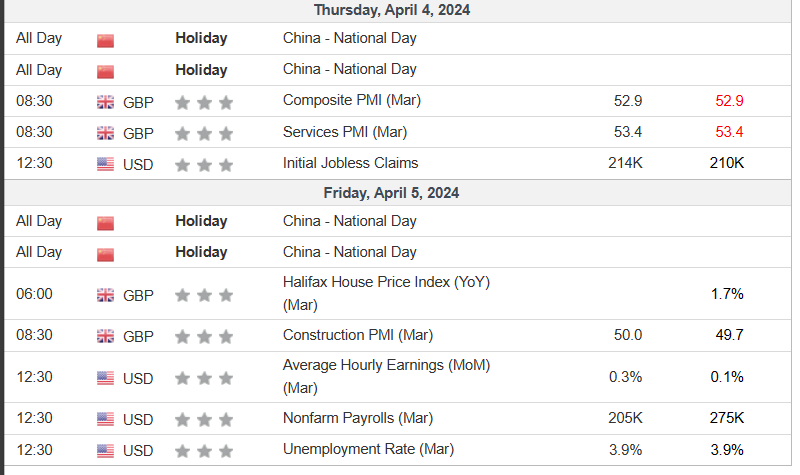Open the Services PMI (Mar) event
Viewport: 800px width, 475px height.
point(345,131)
